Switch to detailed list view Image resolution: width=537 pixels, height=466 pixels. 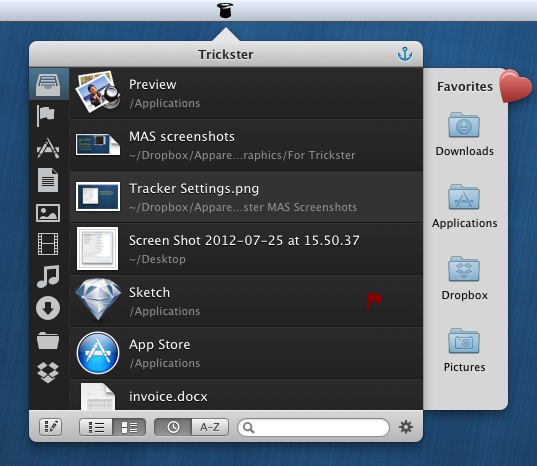click(129, 427)
